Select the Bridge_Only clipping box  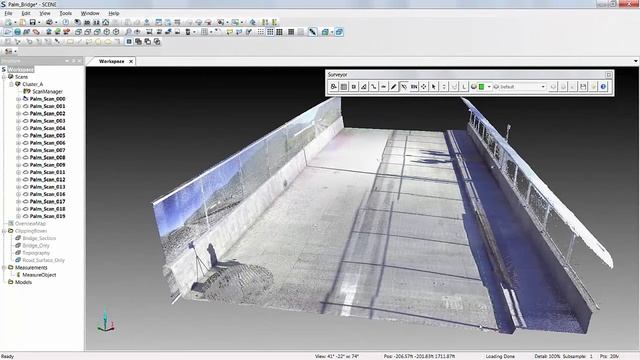(36, 246)
